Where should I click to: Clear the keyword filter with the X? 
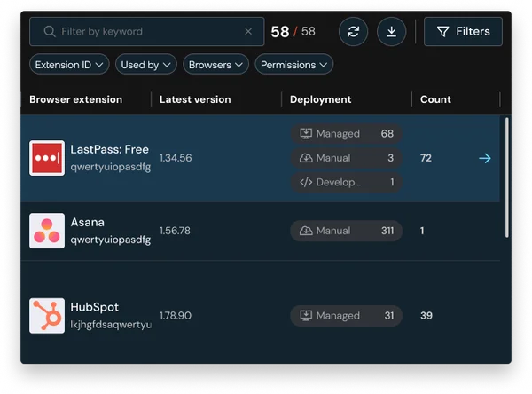(248, 32)
